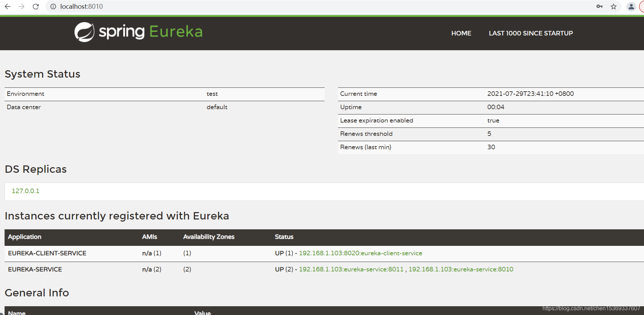Select the renews threshold value 5
Image resolution: width=644 pixels, height=315 pixels.
(x=489, y=134)
